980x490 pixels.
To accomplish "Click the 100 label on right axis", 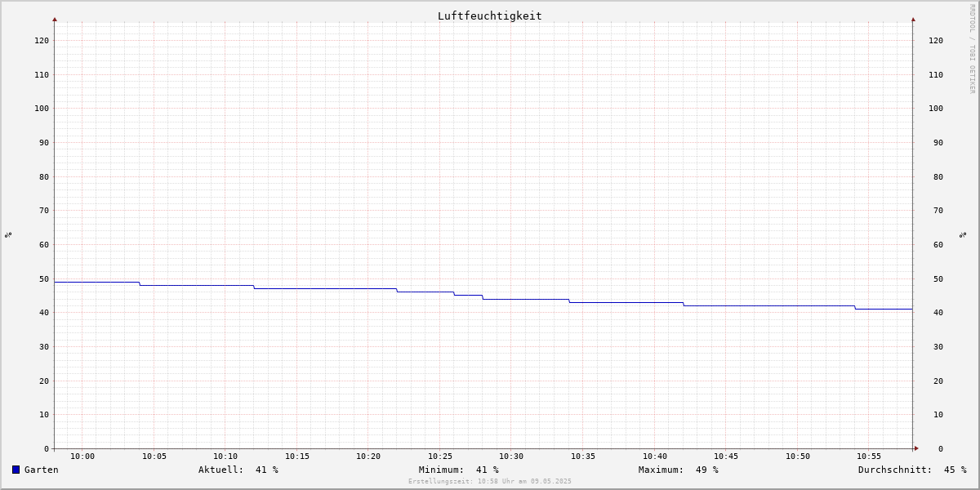I will [x=936, y=108].
